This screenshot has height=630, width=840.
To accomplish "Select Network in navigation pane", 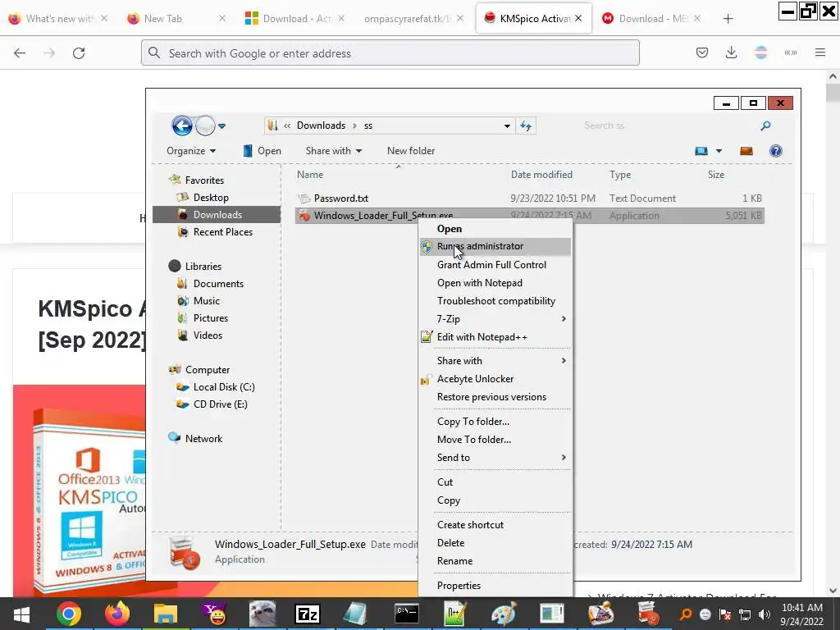I will coord(203,438).
